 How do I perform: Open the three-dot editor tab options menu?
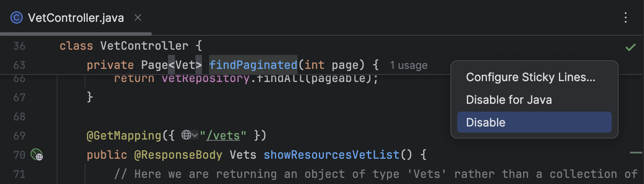click(626, 17)
